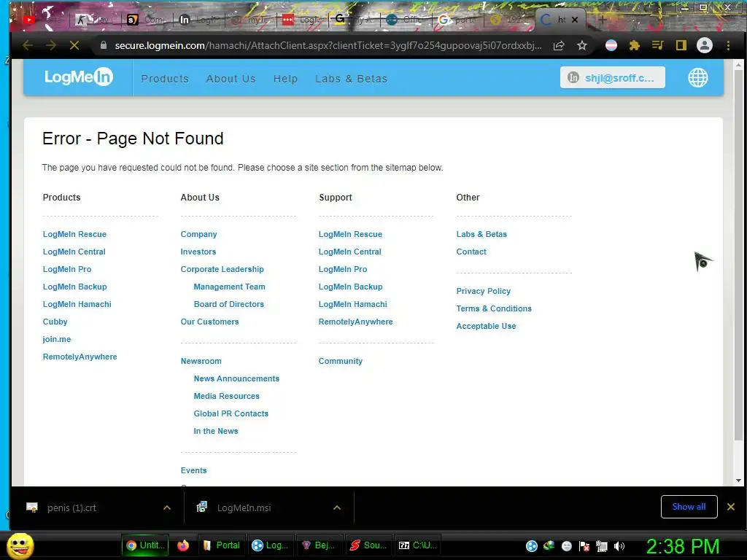Image resolution: width=747 pixels, height=560 pixels.
Task: Open the Cubby product link
Action: [x=55, y=322]
